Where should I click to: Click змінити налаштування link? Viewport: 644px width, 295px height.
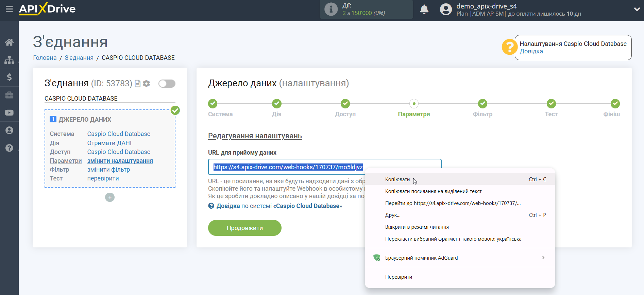pos(120,161)
